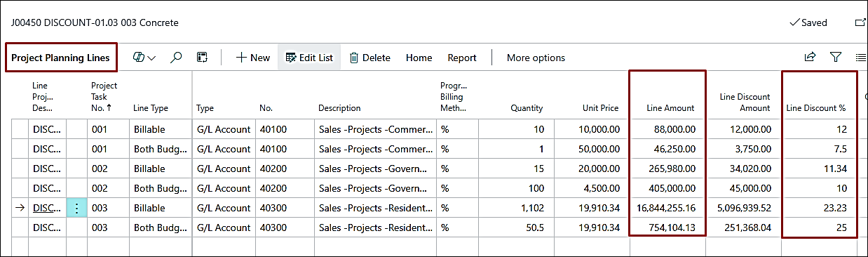Click Sales -Projects -Govern... in Billable row
Screen dimensions: 868x257
coord(375,169)
